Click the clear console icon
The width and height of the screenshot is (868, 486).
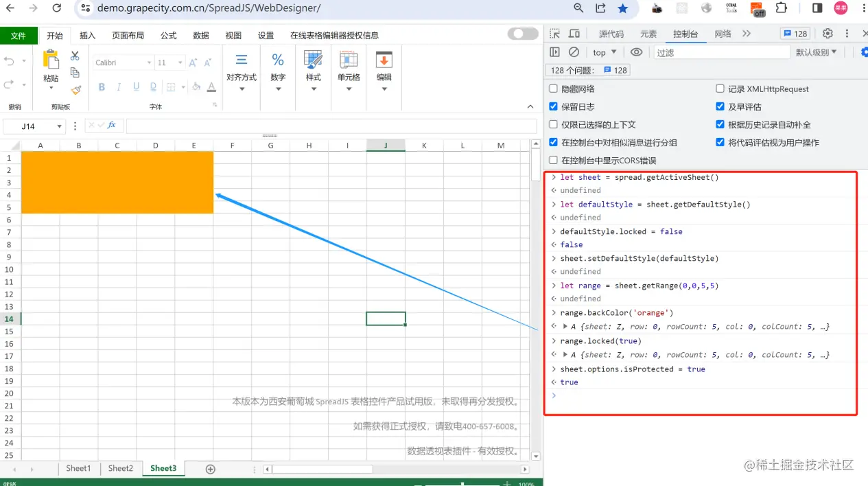pyautogui.click(x=574, y=52)
